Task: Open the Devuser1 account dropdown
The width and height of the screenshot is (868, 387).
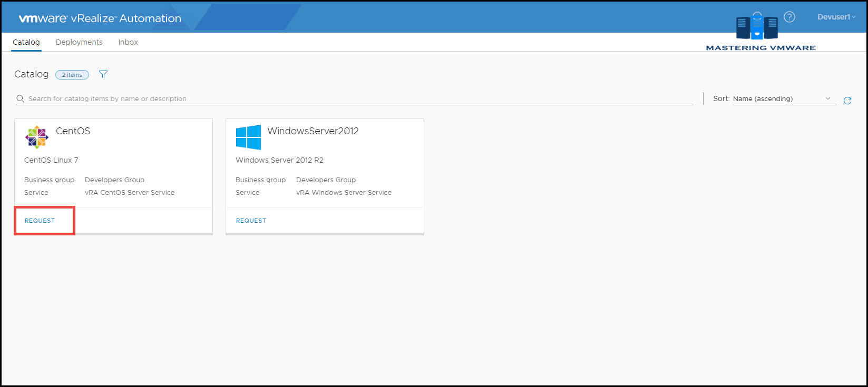Action: pos(836,17)
